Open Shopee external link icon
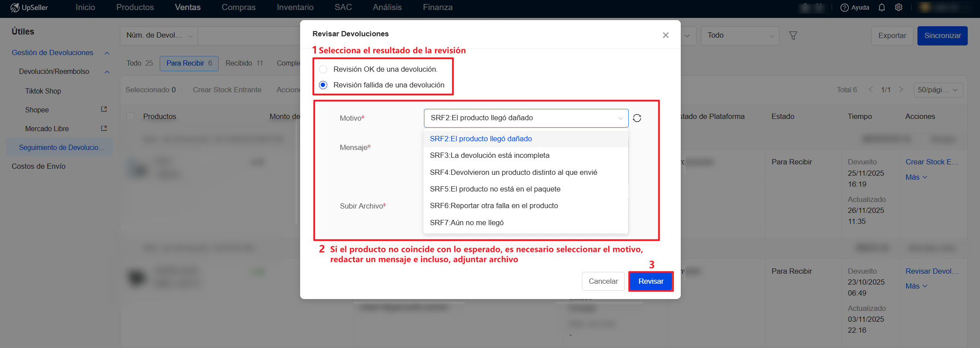The height and width of the screenshot is (348, 980). coord(104,109)
